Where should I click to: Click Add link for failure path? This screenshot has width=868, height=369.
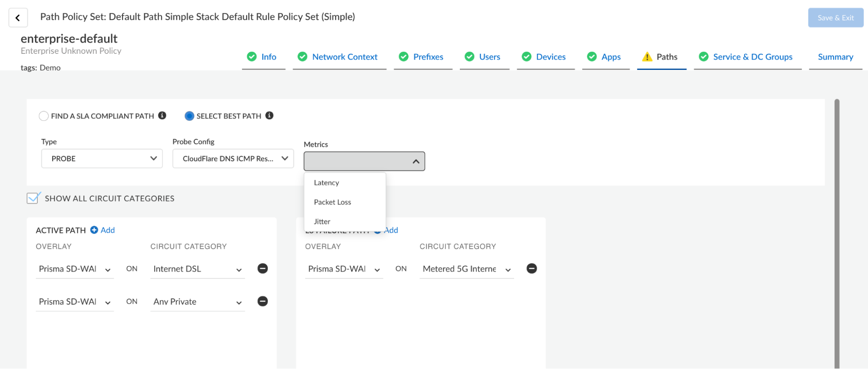pyautogui.click(x=391, y=230)
